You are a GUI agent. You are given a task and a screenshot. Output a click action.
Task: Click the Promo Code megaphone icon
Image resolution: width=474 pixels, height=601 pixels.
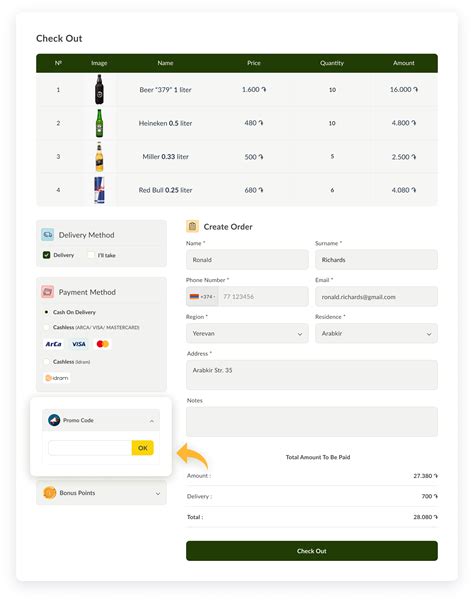coord(54,420)
